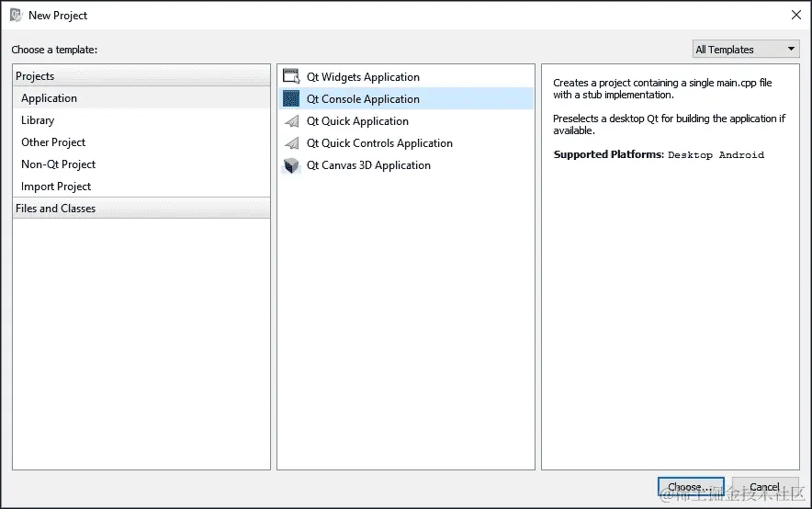Select Qt Widgets Application template text
The height and width of the screenshot is (509, 812).
[363, 77]
